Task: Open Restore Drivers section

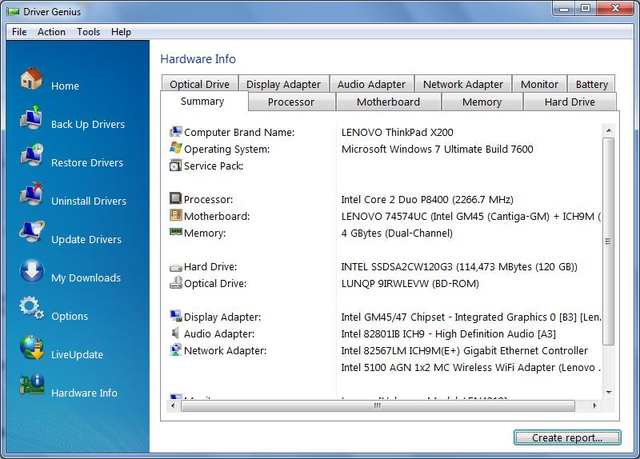Action: pyautogui.click(x=87, y=163)
